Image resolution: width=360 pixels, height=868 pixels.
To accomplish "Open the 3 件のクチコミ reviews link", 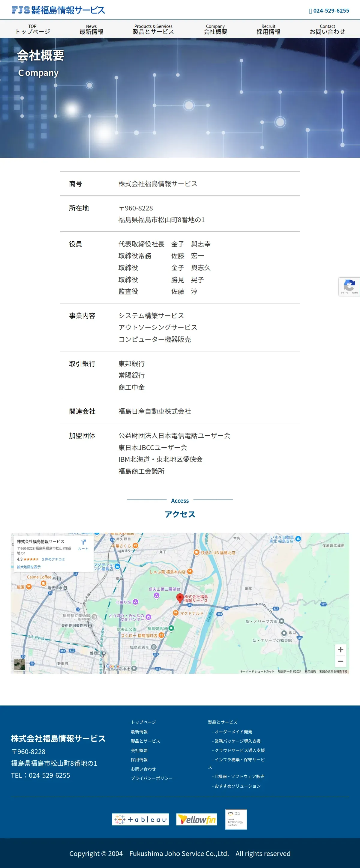I will [x=53, y=559].
